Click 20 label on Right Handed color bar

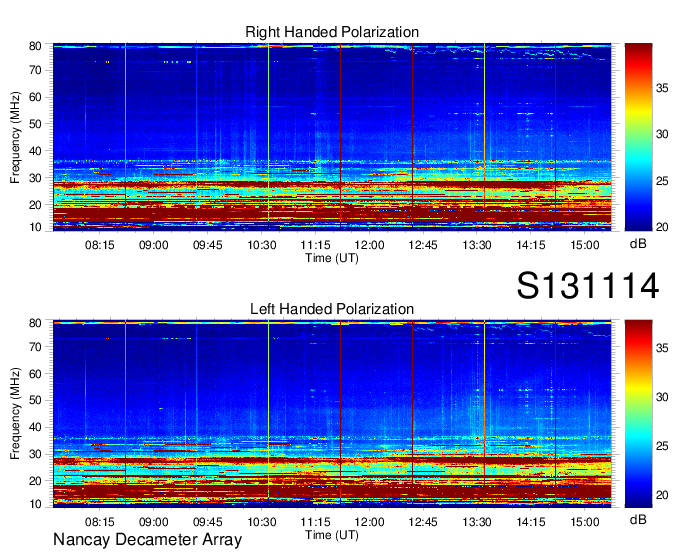pyautogui.click(x=662, y=227)
